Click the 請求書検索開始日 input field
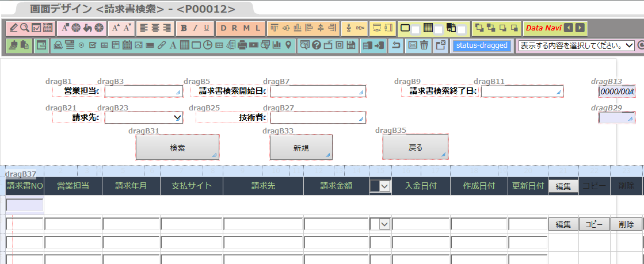This screenshot has width=644, height=264. click(x=318, y=91)
